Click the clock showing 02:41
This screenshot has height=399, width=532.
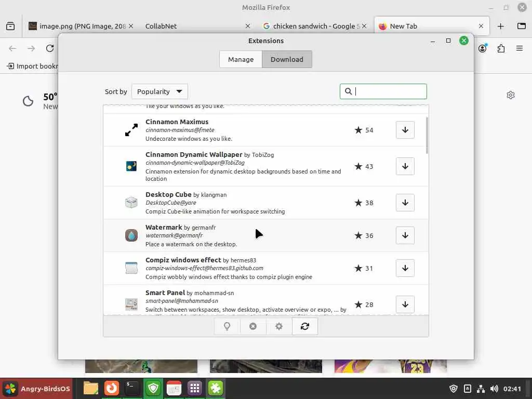click(x=512, y=389)
